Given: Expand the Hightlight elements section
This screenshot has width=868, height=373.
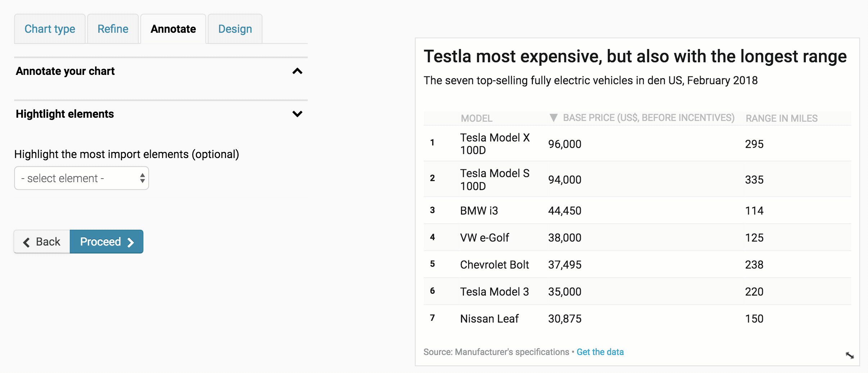Looking at the screenshot, I should click(x=297, y=114).
